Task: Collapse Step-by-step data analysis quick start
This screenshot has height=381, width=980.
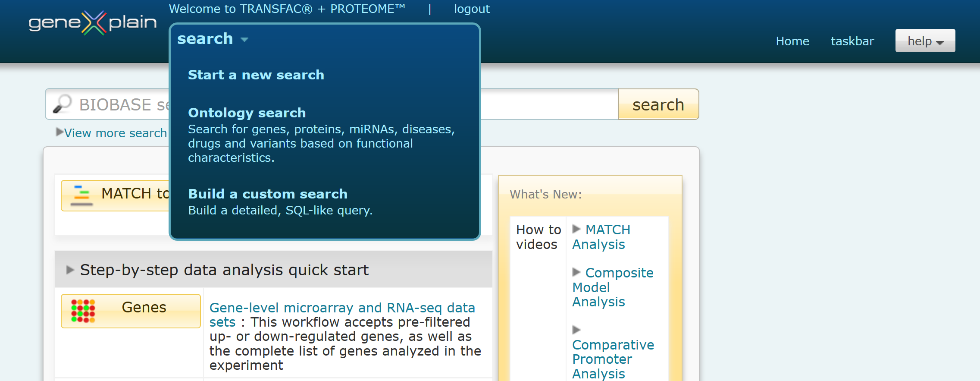Action: [70, 270]
